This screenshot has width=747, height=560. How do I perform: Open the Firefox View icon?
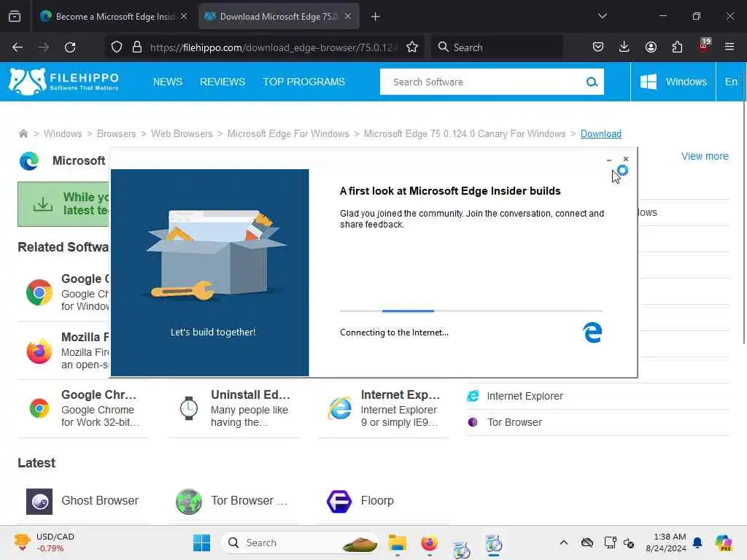(15, 17)
